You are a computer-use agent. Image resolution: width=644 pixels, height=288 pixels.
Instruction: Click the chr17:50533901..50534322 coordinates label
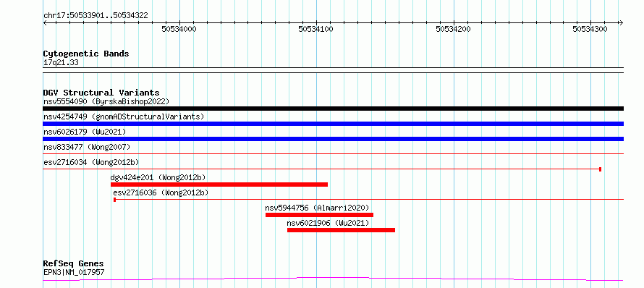coord(96,16)
